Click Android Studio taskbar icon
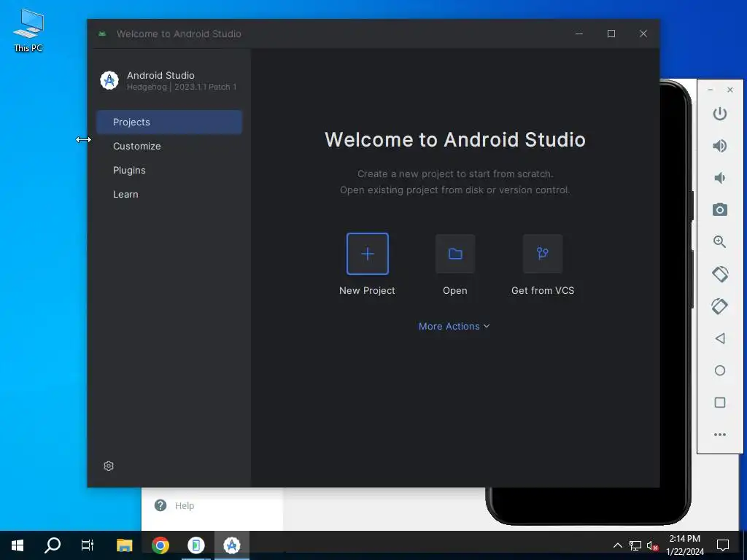747x560 pixels. pos(232,545)
